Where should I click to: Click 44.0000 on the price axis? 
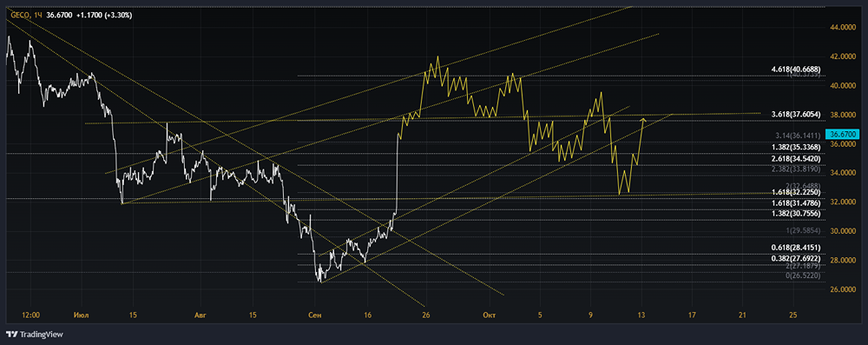coord(844,27)
